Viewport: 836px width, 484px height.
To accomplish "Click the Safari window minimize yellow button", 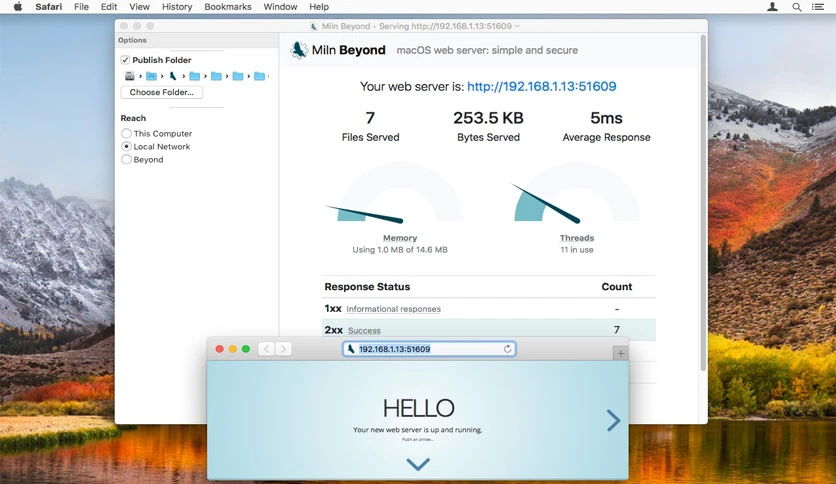I will [x=232, y=349].
